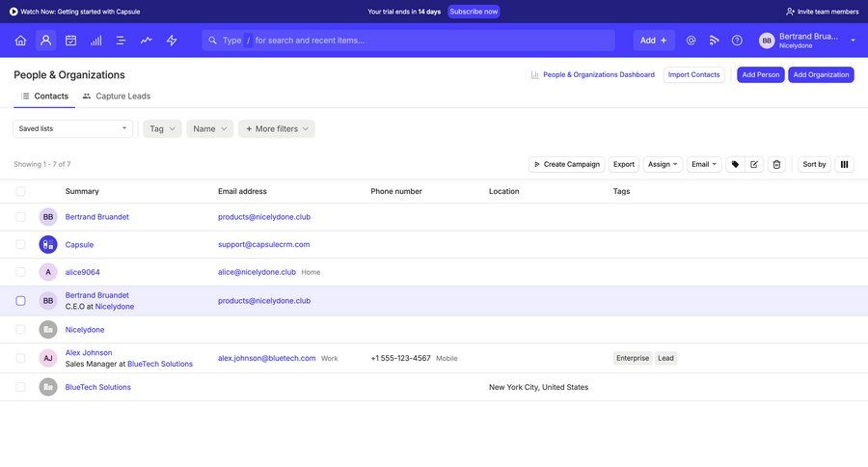
Task: Open the Automations lightning bolt icon
Action: (x=172, y=41)
